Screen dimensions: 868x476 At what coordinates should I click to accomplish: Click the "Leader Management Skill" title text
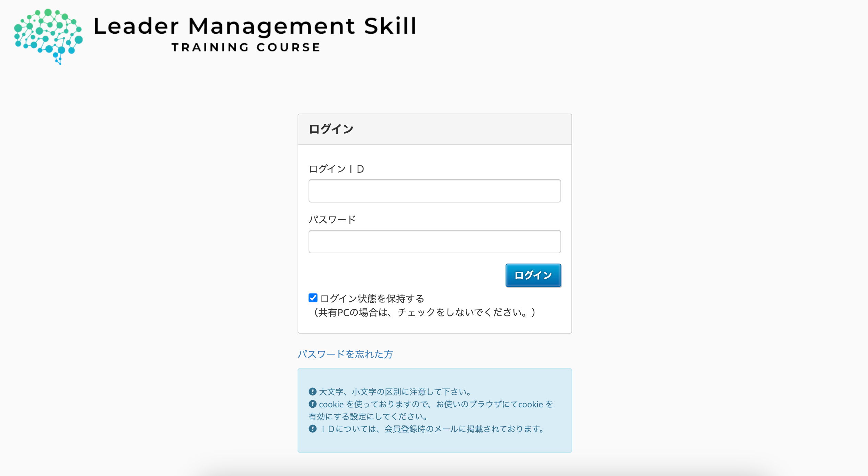pyautogui.click(x=255, y=26)
